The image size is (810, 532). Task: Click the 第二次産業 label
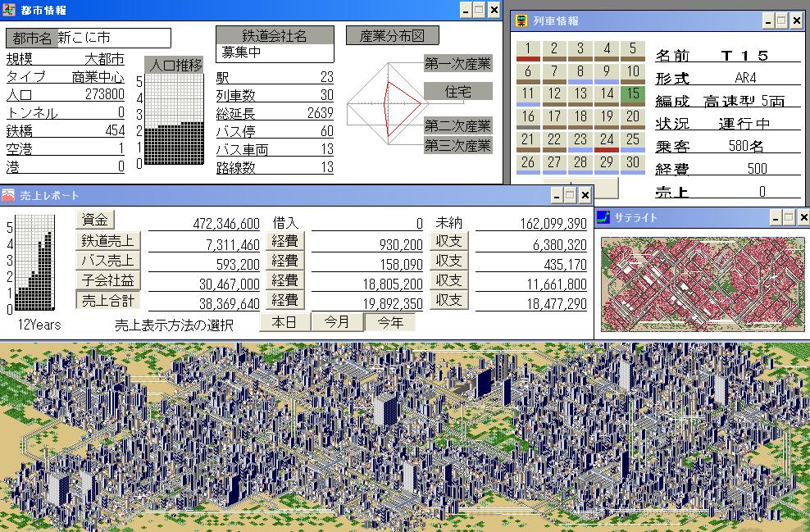(457, 125)
